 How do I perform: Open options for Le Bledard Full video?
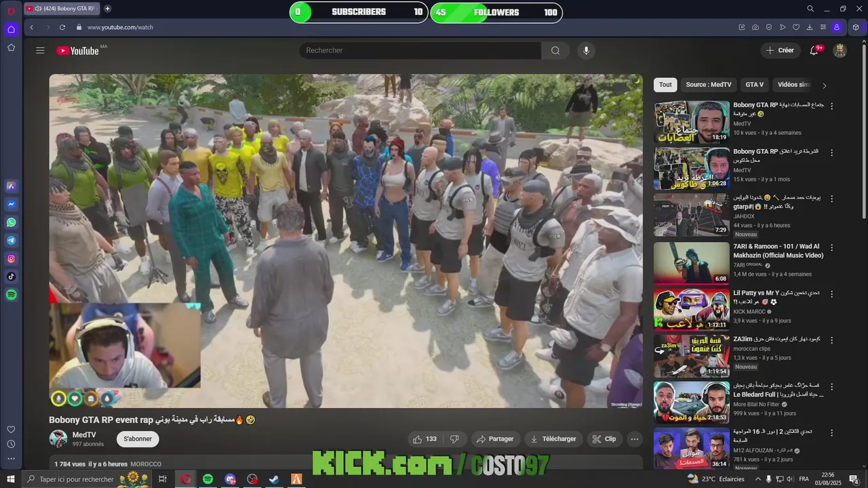tap(832, 386)
